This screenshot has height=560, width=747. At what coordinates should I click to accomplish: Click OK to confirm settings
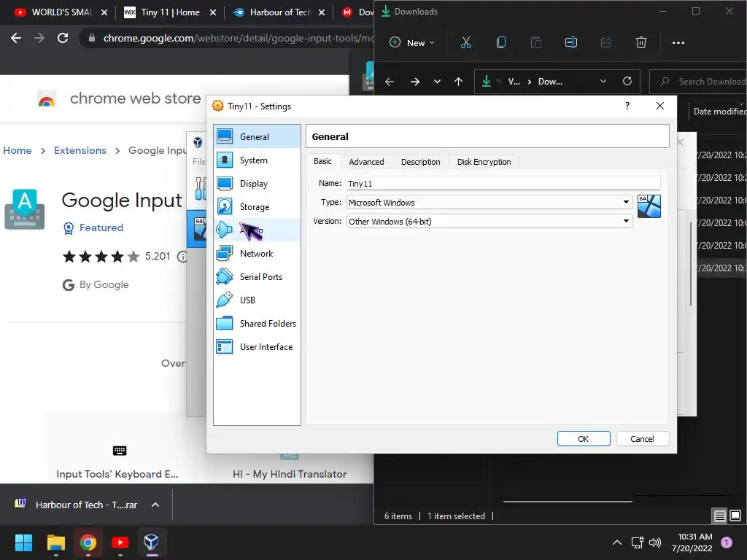(584, 438)
